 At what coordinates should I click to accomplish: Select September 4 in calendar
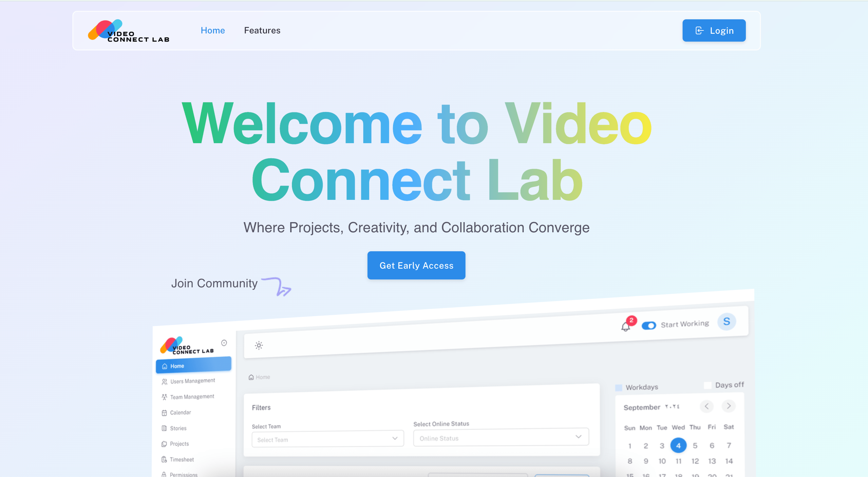click(678, 446)
